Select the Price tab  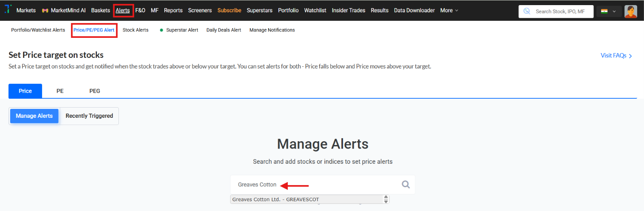25,91
